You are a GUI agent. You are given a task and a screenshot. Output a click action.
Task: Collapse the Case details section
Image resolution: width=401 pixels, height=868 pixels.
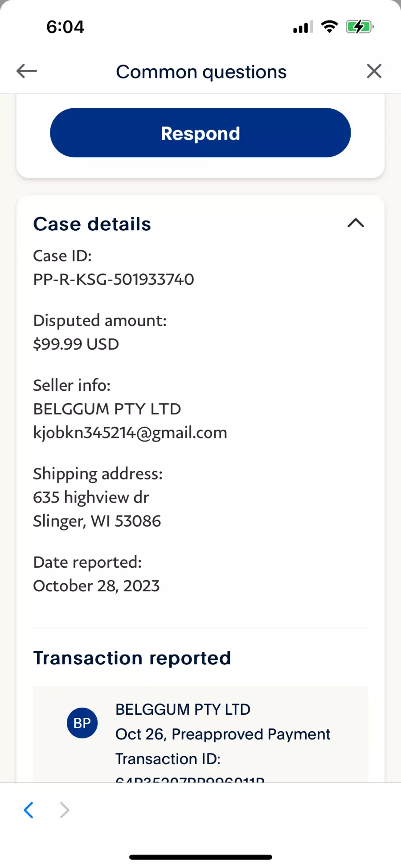pyautogui.click(x=356, y=223)
